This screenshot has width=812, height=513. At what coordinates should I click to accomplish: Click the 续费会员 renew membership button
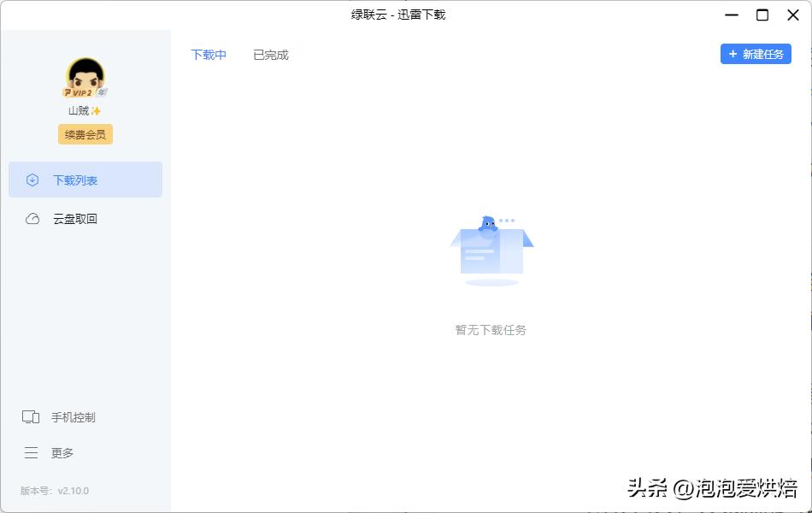tap(85, 134)
